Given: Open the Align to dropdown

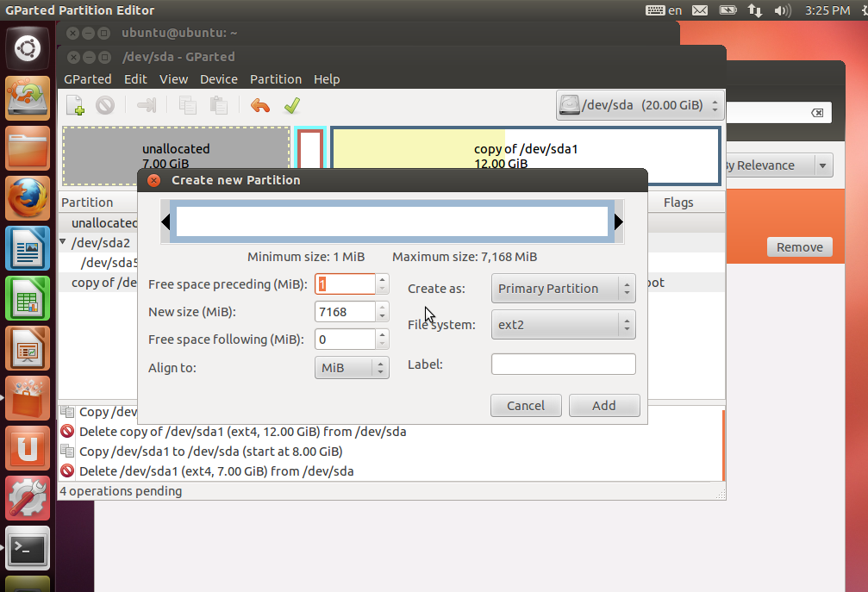Looking at the screenshot, I should [x=352, y=367].
